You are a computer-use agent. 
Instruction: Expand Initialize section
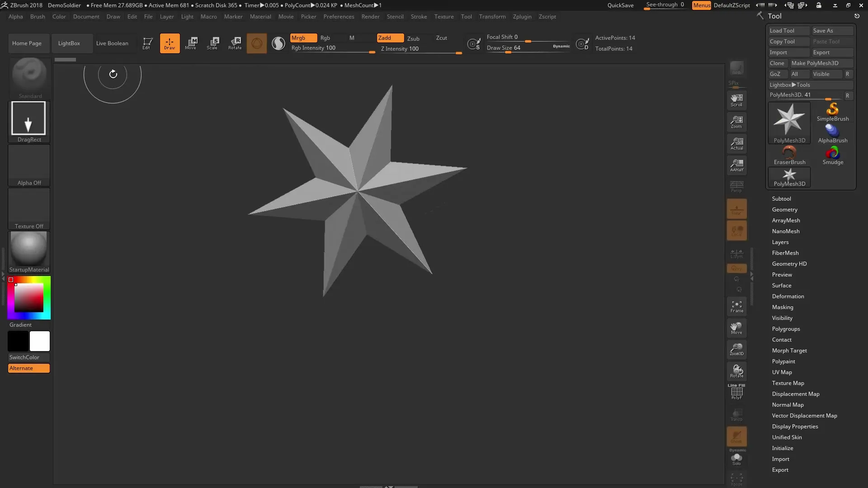pos(782,448)
